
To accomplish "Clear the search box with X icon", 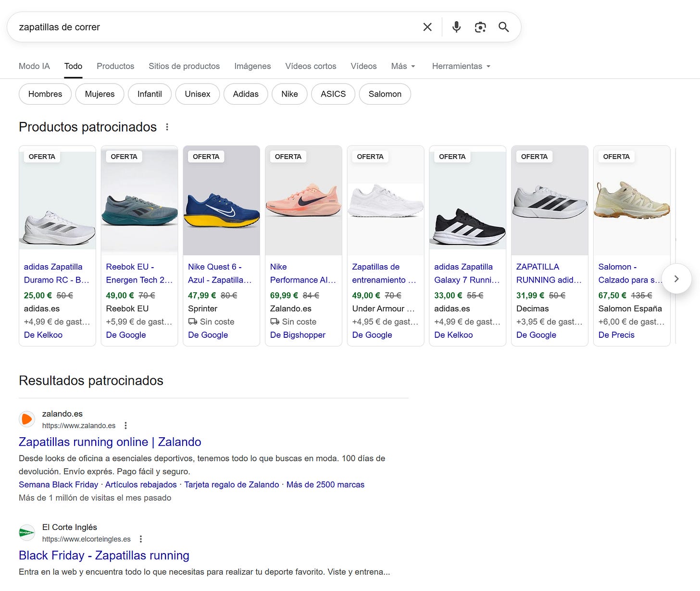I will (x=427, y=27).
